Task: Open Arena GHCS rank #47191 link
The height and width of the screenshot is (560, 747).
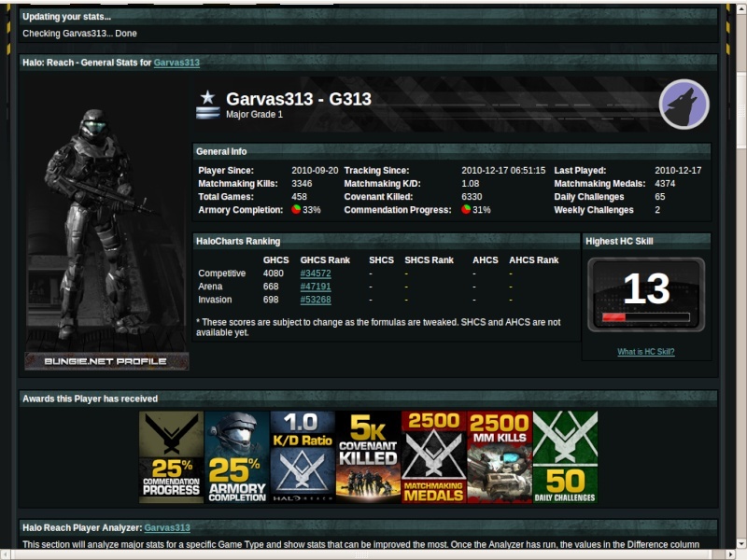Action: 316,287
